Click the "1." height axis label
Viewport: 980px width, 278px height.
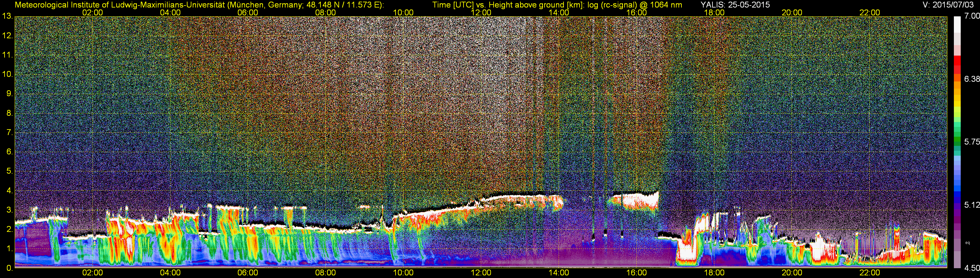(x=9, y=249)
